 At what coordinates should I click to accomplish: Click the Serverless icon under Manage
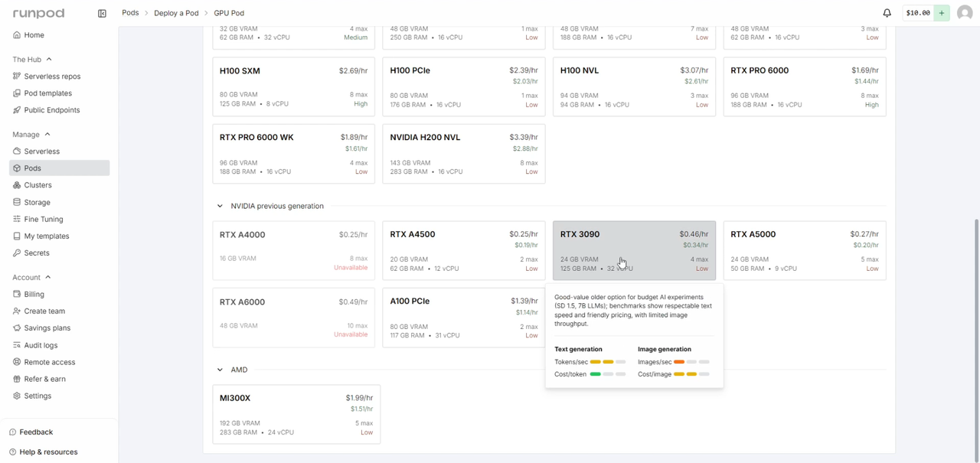point(17,152)
